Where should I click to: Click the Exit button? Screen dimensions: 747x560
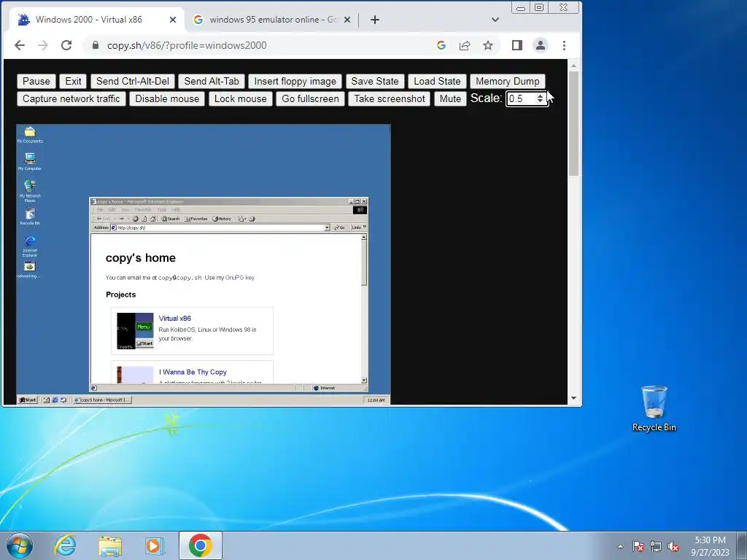point(73,81)
